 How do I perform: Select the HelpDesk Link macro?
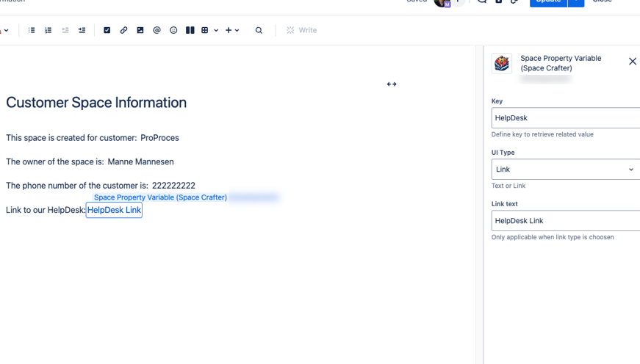click(x=114, y=210)
